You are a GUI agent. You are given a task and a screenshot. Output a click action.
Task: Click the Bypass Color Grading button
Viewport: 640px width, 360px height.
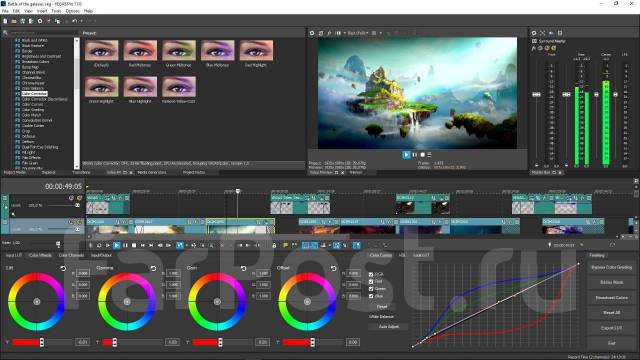[611, 268]
